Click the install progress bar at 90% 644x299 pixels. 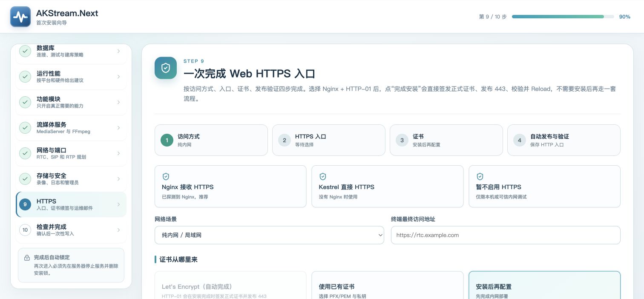point(563,17)
